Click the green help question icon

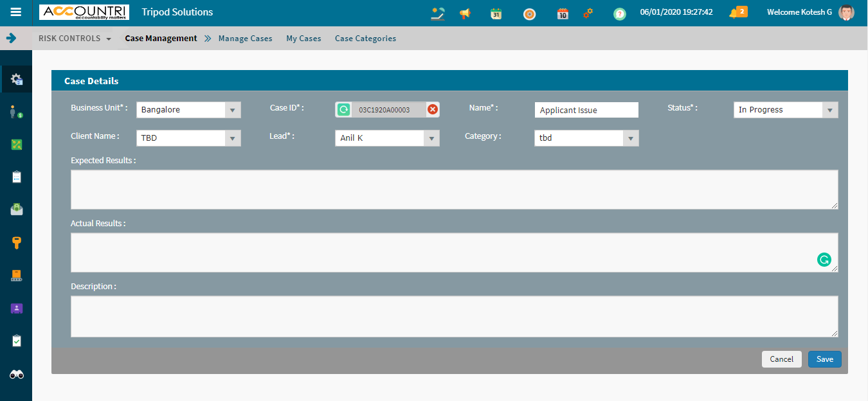click(x=619, y=13)
